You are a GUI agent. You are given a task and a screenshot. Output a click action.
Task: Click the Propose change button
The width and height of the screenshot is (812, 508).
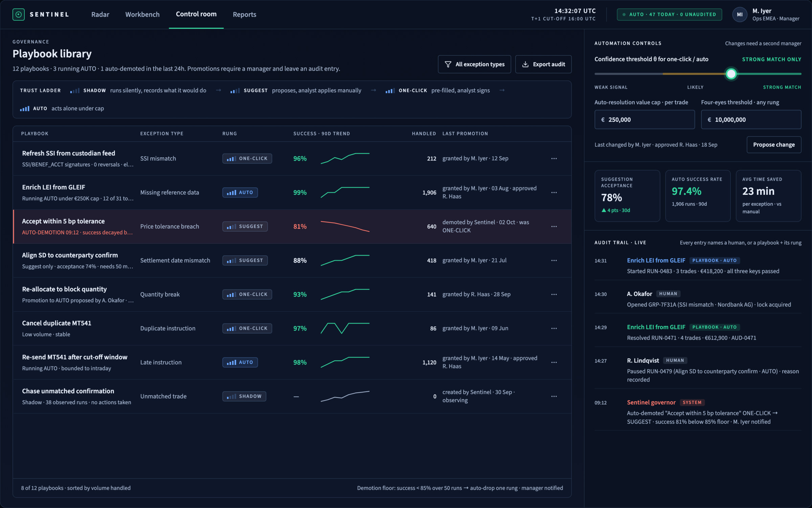pos(774,145)
